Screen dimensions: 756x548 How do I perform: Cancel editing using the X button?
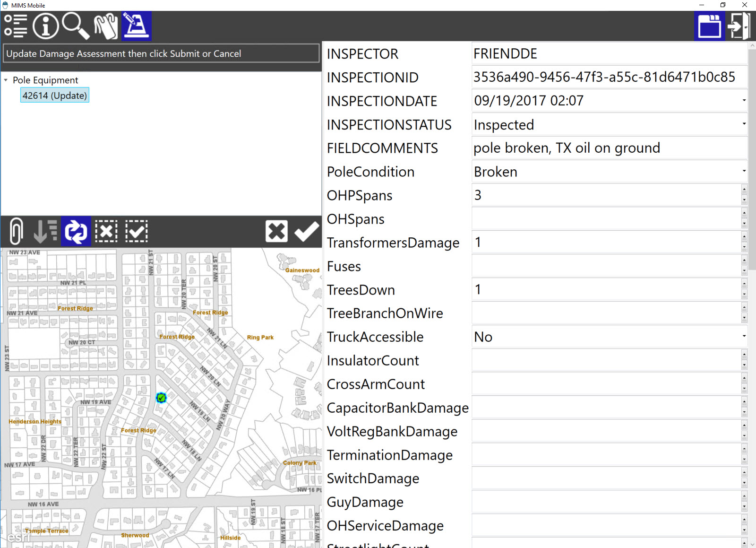pyautogui.click(x=276, y=231)
